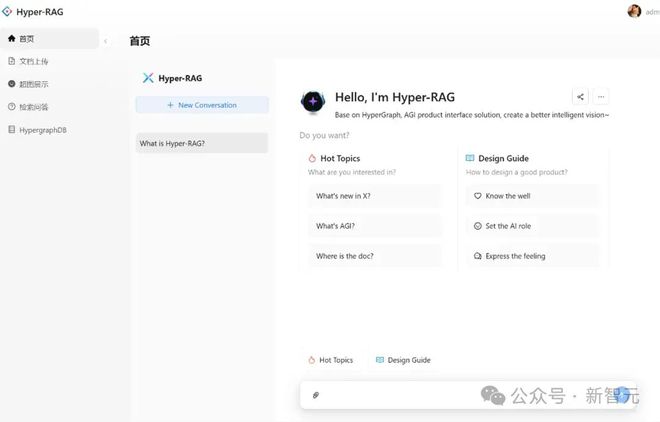Image resolution: width=660 pixels, height=422 pixels.
Task: Choose the 'What's AGI?' prompt
Action: point(375,226)
